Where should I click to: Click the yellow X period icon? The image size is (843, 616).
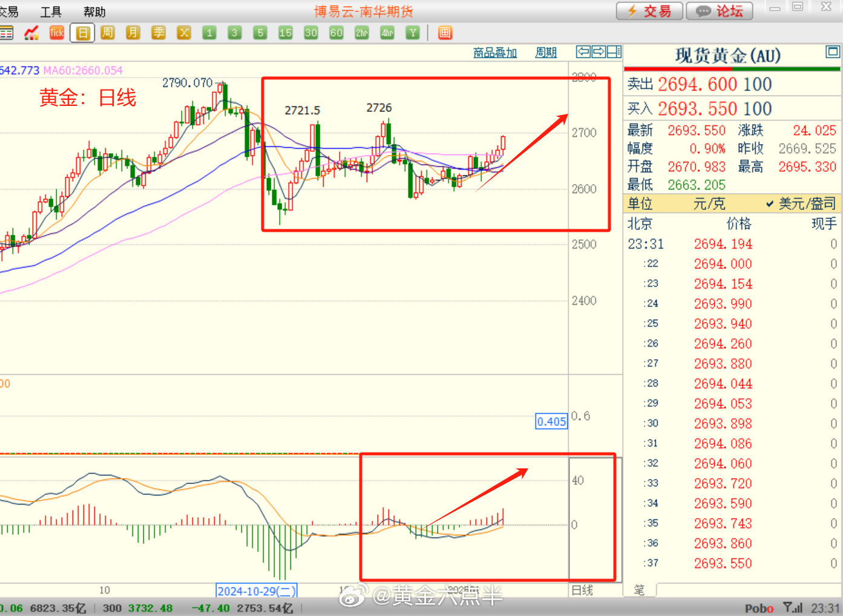(x=184, y=33)
